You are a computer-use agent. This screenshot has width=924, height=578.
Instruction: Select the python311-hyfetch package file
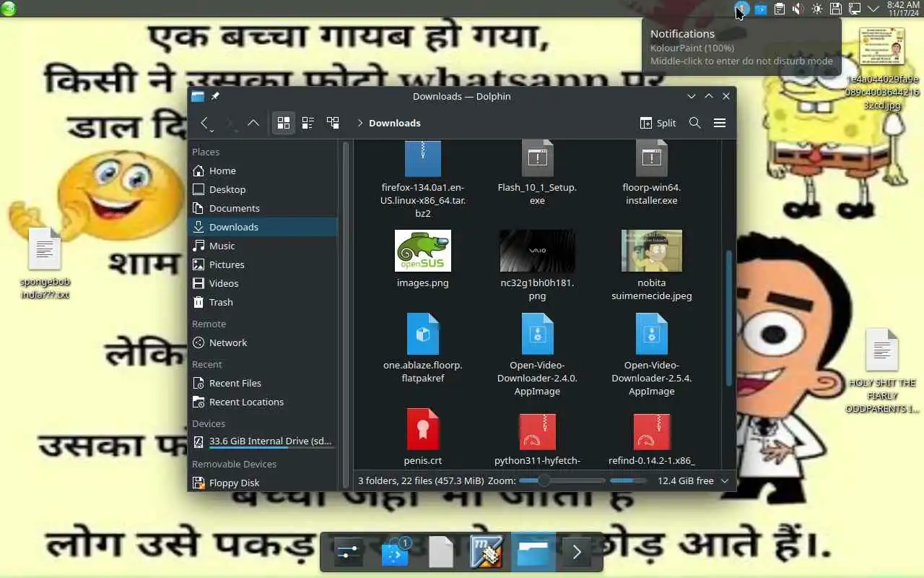537,438
